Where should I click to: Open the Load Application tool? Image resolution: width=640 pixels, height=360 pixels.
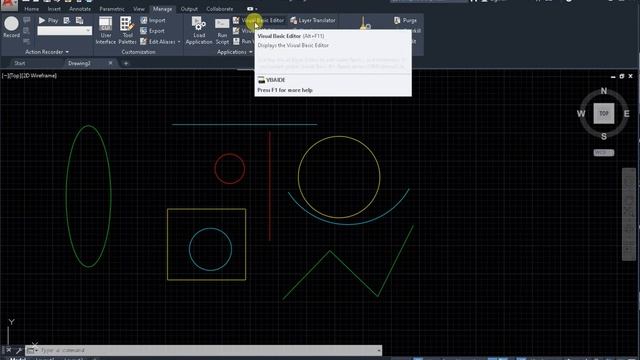[x=199, y=30]
